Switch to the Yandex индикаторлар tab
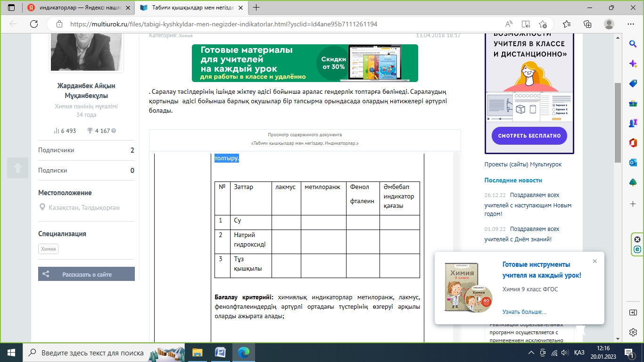This screenshot has height=362, width=644. point(78,8)
